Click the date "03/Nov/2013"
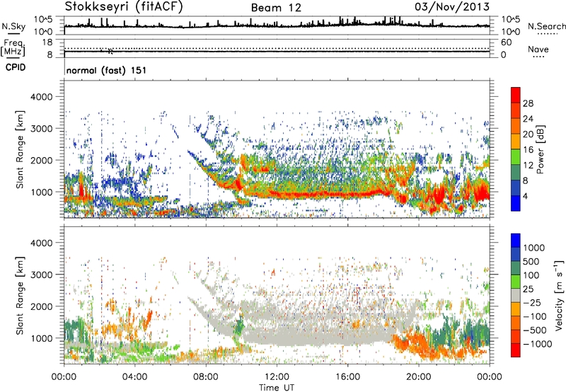 (452, 6)
